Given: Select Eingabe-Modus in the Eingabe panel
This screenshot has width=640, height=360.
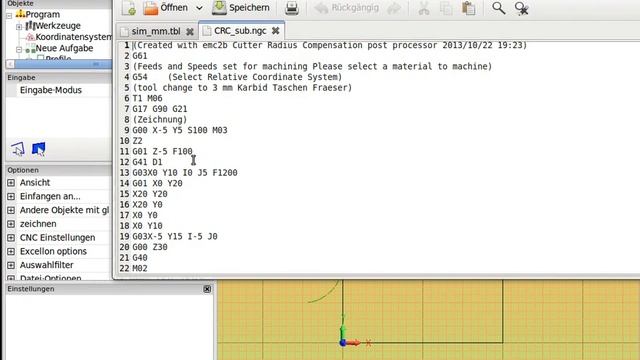Looking at the screenshot, I should coord(51,90).
